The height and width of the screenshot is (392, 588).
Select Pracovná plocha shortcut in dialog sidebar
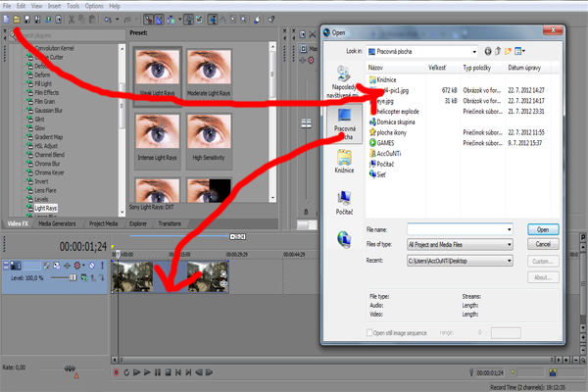coord(344,123)
